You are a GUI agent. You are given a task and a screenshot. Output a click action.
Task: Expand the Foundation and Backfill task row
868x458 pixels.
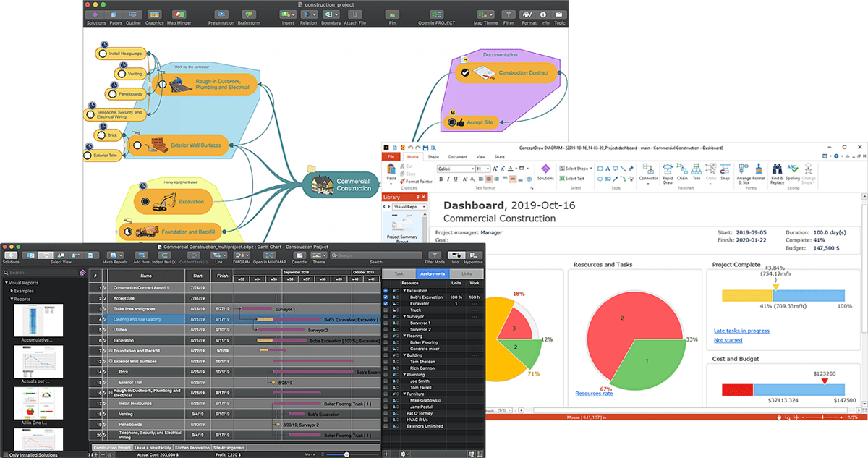(111, 350)
